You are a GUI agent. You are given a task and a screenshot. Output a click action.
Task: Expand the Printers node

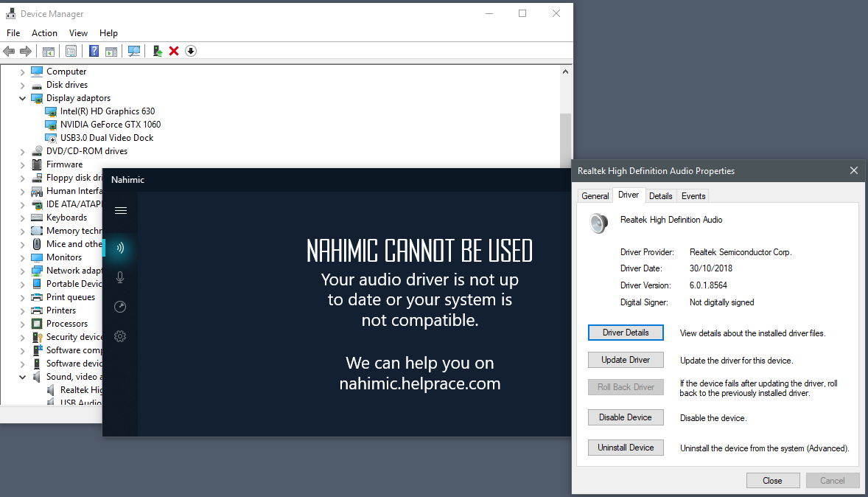click(x=22, y=311)
